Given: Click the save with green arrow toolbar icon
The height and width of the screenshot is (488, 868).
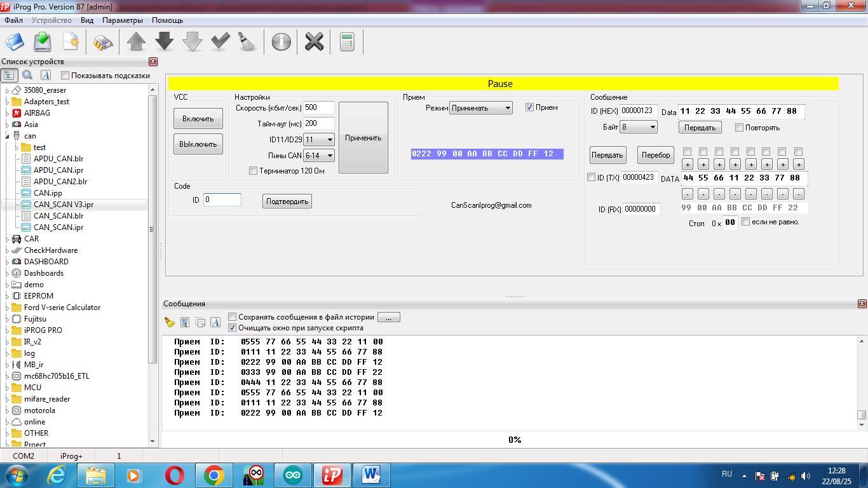Looking at the screenshot, I should click(43, 42).
